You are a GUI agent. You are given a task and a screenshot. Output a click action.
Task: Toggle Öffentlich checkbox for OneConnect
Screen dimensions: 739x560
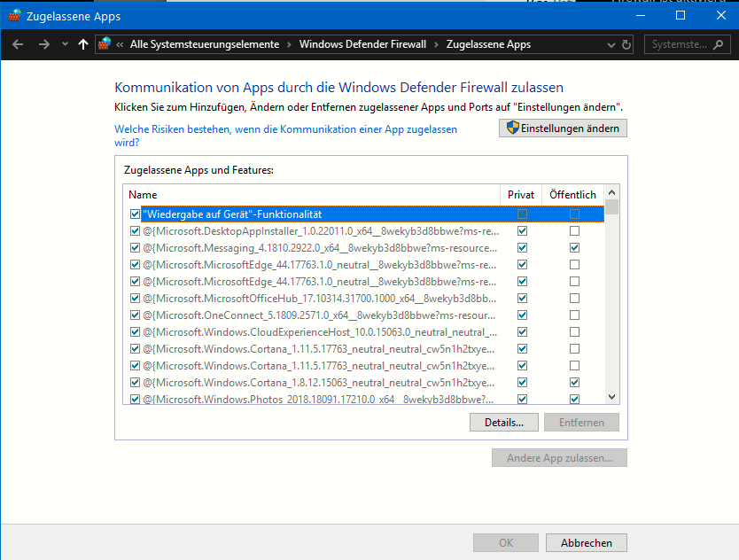pyautogui.click(x=574, y=315)
